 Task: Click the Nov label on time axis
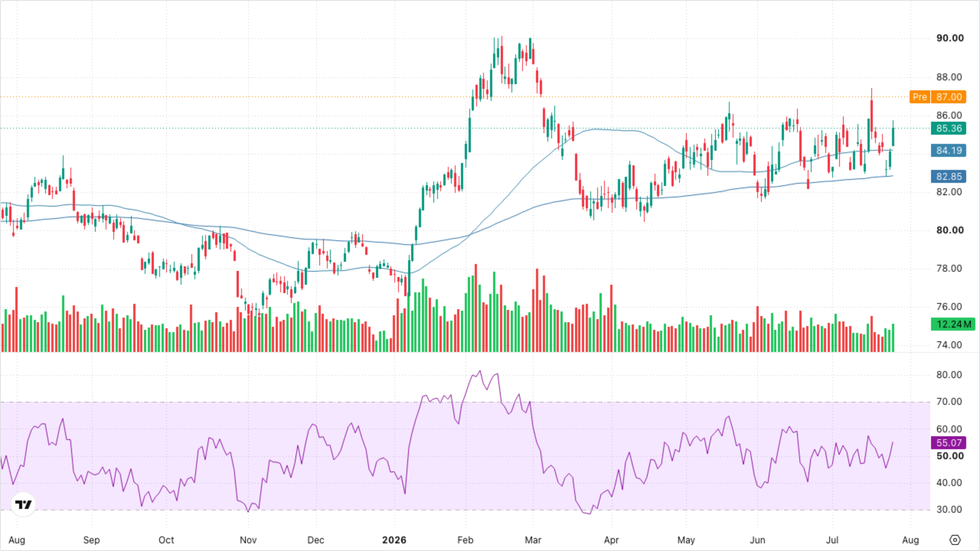coord(248,540)
